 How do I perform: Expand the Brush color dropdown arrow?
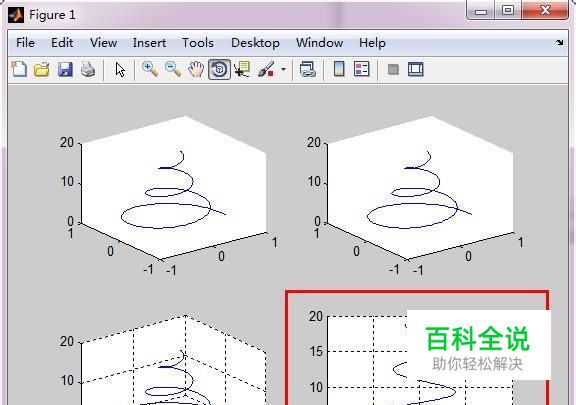[x=283, y=69]
